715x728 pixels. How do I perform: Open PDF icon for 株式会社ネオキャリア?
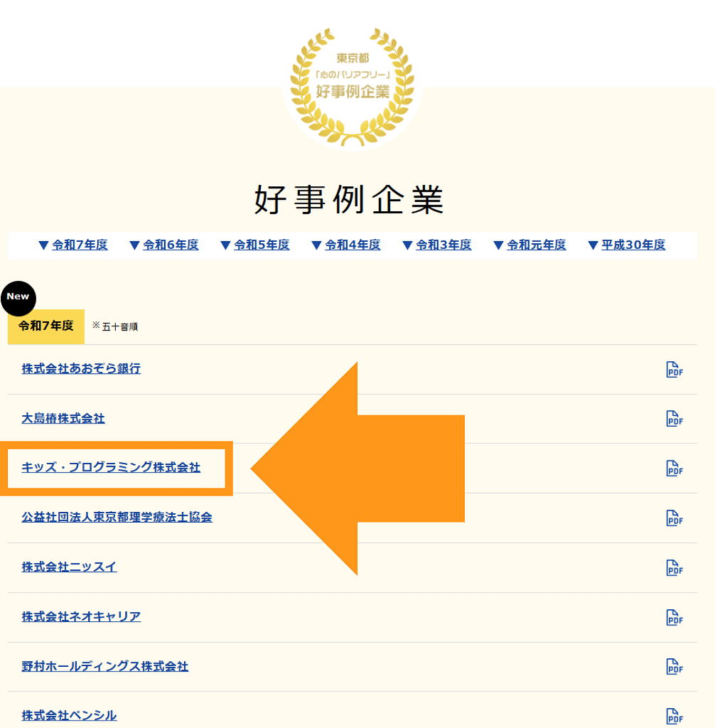point(673,617)
